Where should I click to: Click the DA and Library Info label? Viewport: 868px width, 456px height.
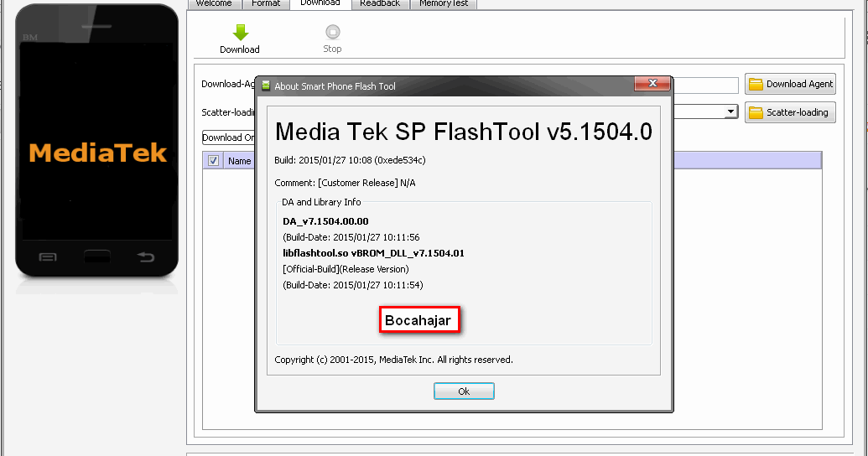tap(321, 203)
